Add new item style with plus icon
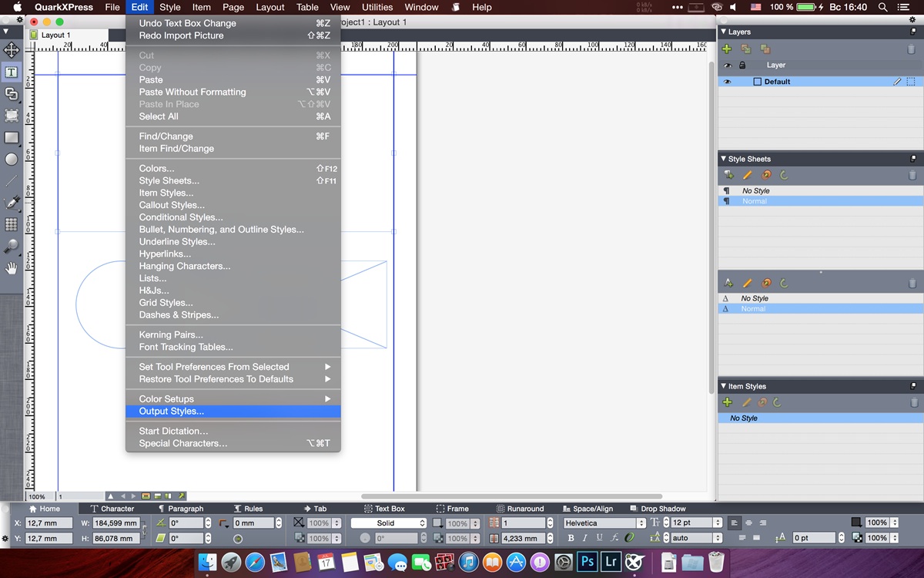Viewport: 924px width, 578px height. click(727, 402)
